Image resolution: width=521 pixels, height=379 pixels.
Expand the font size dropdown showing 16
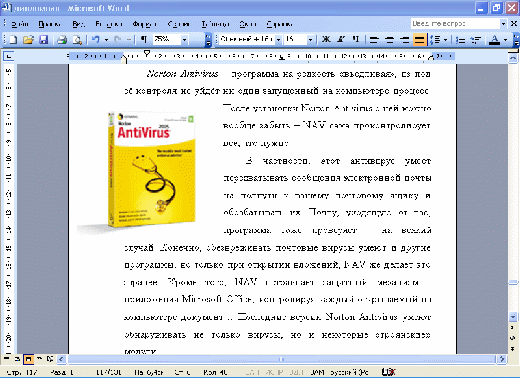click(310, 40)
